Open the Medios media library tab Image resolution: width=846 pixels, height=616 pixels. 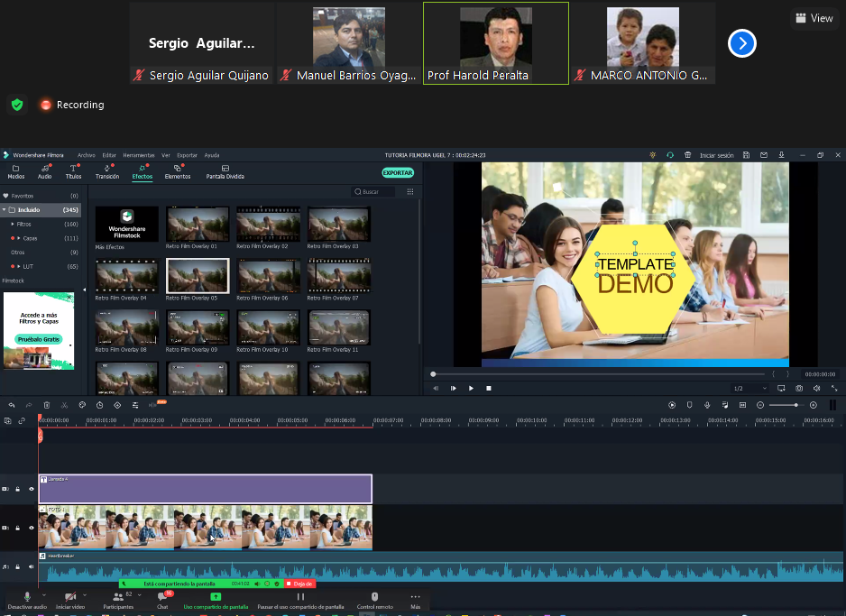[16, 171]
